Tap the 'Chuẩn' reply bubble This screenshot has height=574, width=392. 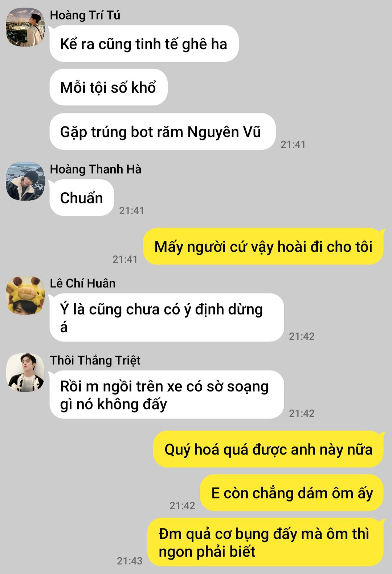[x=82, y=198]
